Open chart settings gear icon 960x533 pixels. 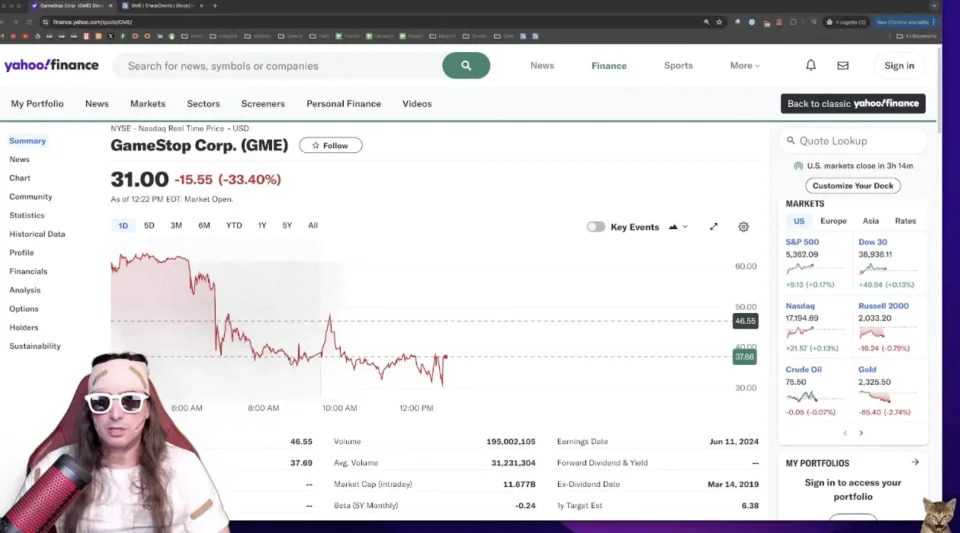coord(743,226)
